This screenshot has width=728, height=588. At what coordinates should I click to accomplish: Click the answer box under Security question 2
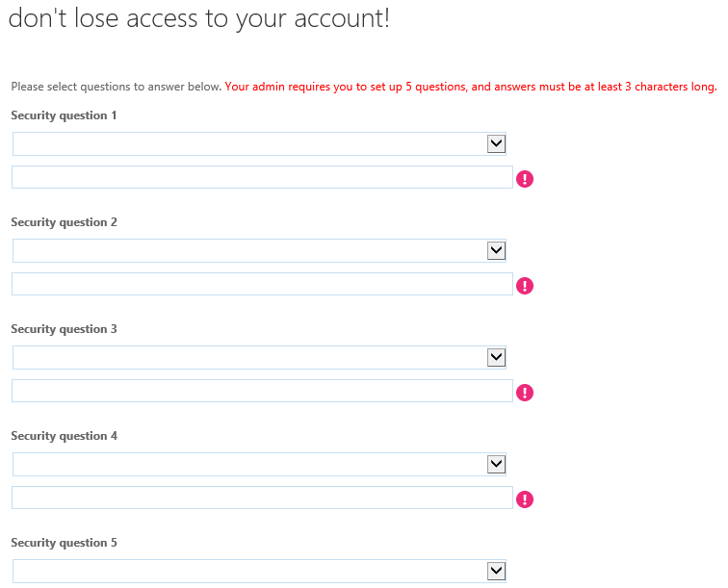click(x=262, y=284)
